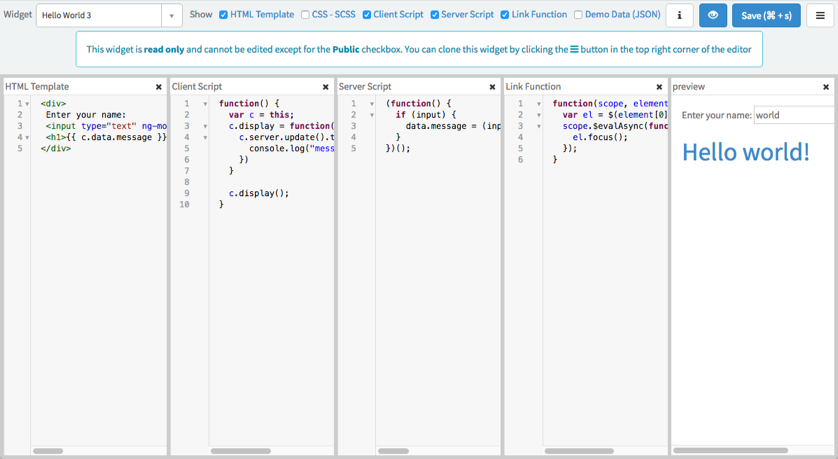This screenshot has height=459, width=838.
Task: Focus the Enter your name input field
Action: (794, 115)
